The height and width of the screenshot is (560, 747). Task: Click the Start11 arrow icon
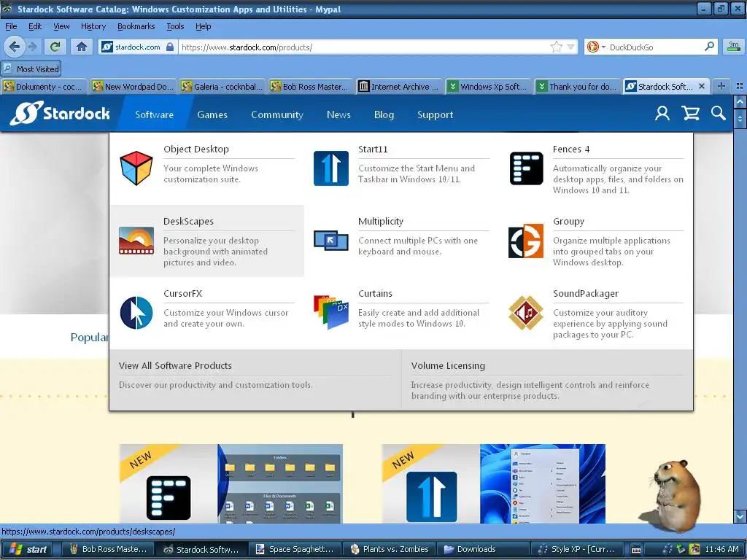(x=331, y=168)
